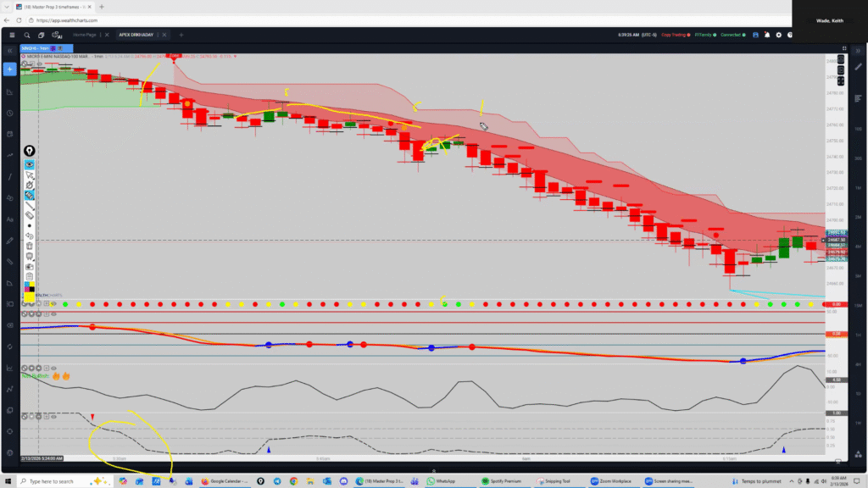Image resolution: width=868 pixels, height=488 pixels.
Task: Switch to the Home Page tab
Action: point(85,35)
